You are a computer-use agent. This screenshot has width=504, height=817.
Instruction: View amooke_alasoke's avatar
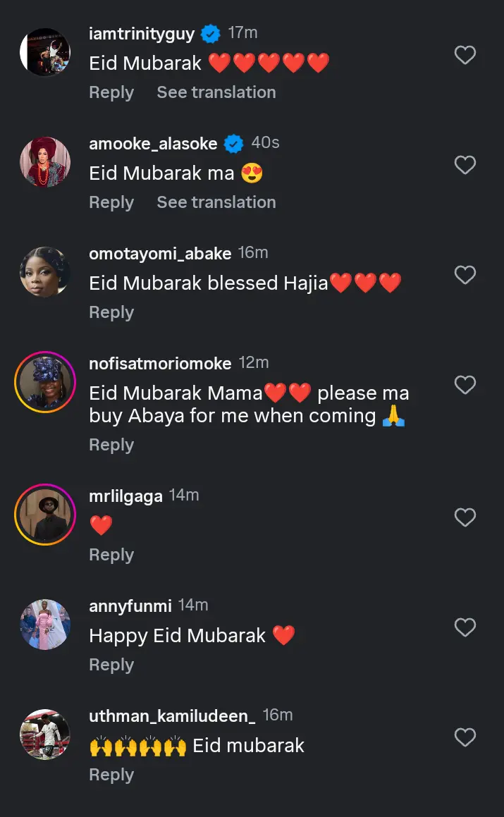[45, 162]
